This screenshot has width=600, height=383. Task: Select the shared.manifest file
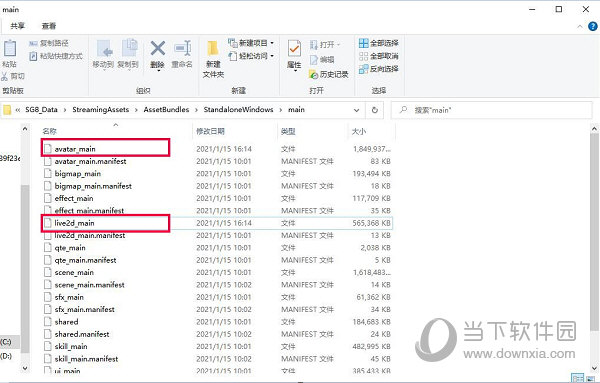tap(82, 334)
